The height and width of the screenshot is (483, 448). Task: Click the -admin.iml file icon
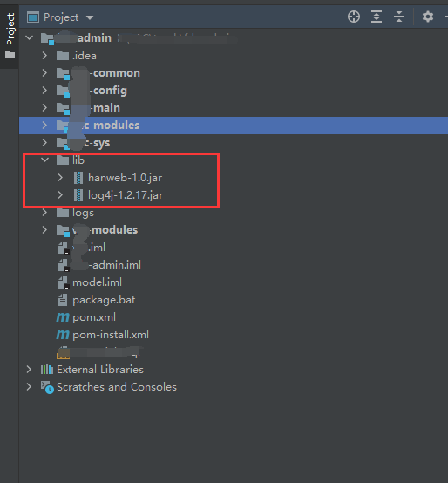pos(63,265)
